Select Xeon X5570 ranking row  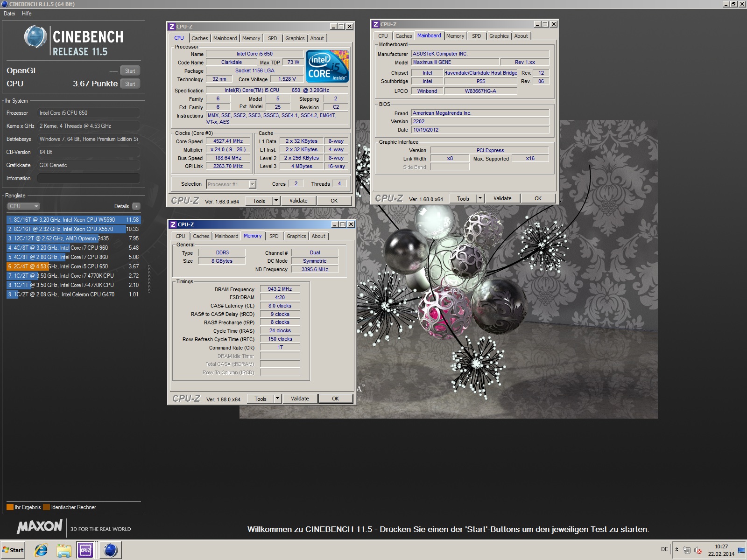[73, 229]
